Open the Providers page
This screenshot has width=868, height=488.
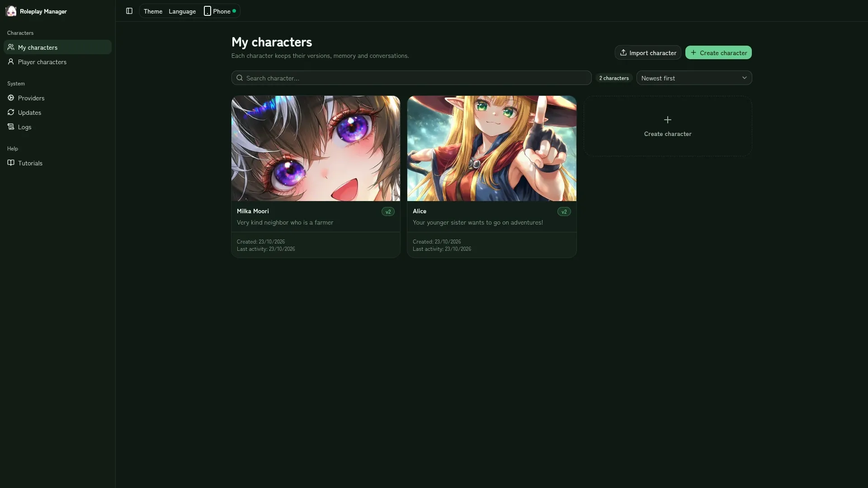pyautogui.click(x=57, y=98)
